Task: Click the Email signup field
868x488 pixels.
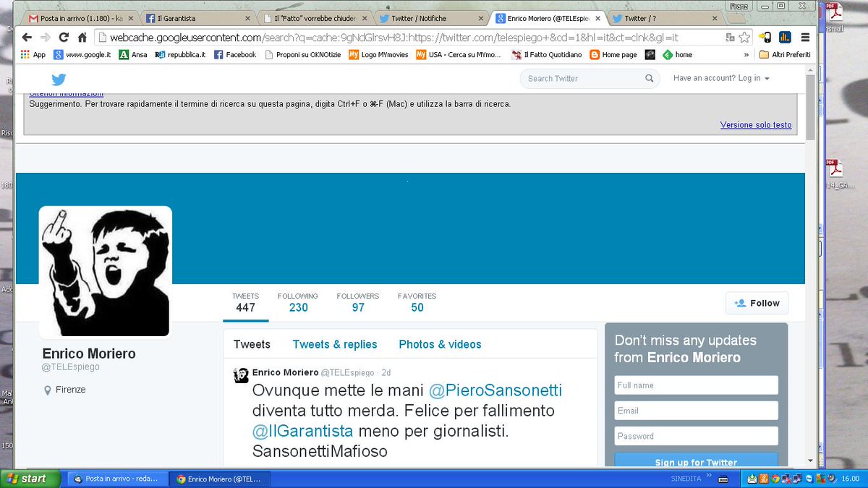Action: 696,411
